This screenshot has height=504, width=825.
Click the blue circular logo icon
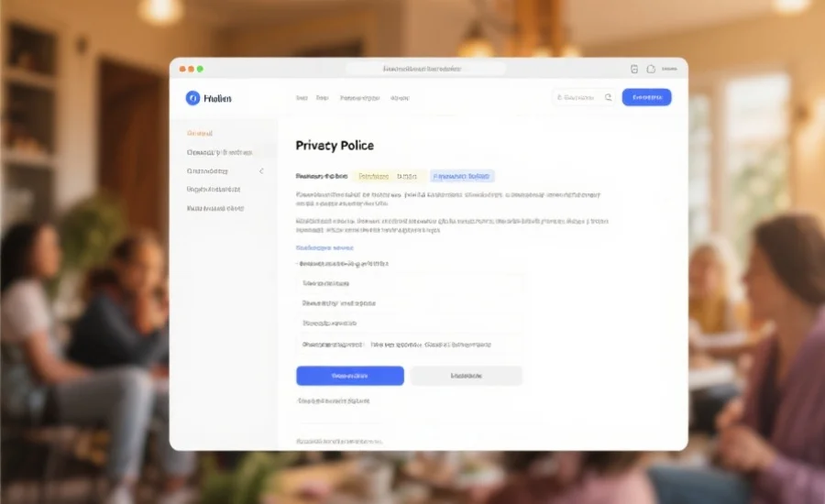192,98
